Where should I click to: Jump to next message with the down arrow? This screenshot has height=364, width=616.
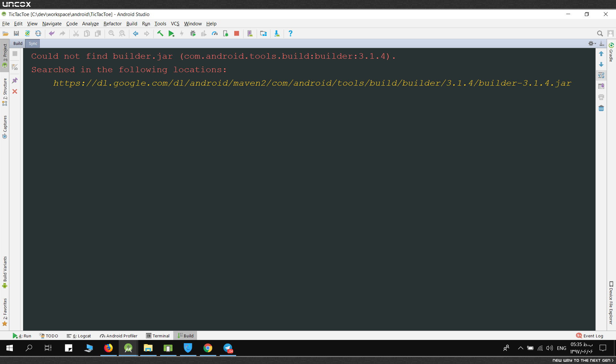(601, 64)
